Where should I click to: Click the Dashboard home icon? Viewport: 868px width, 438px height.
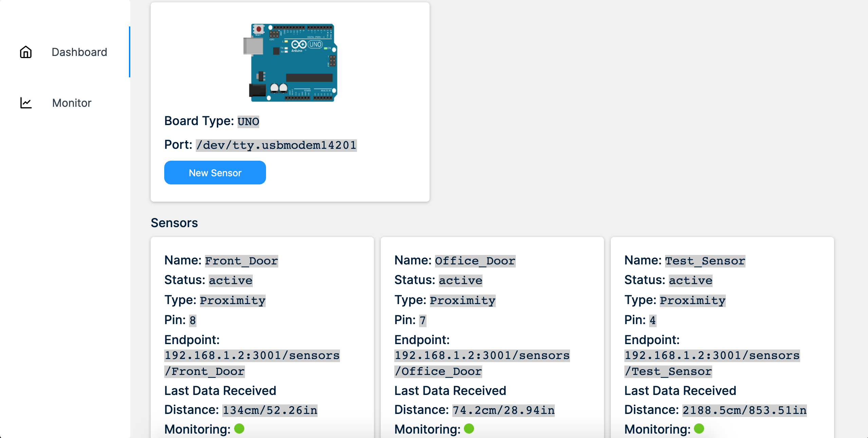pyautogui.click(x=26, y=52)
